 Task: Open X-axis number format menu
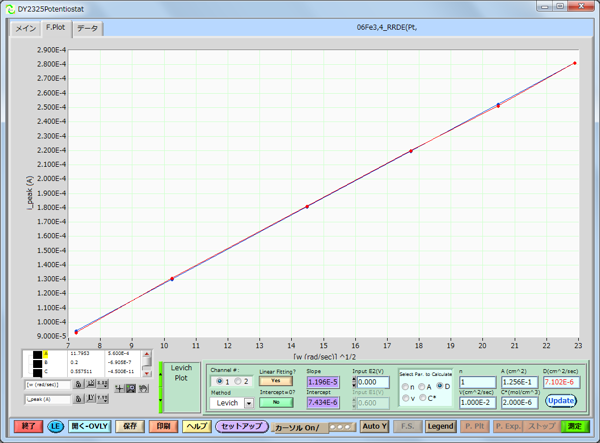103,384
